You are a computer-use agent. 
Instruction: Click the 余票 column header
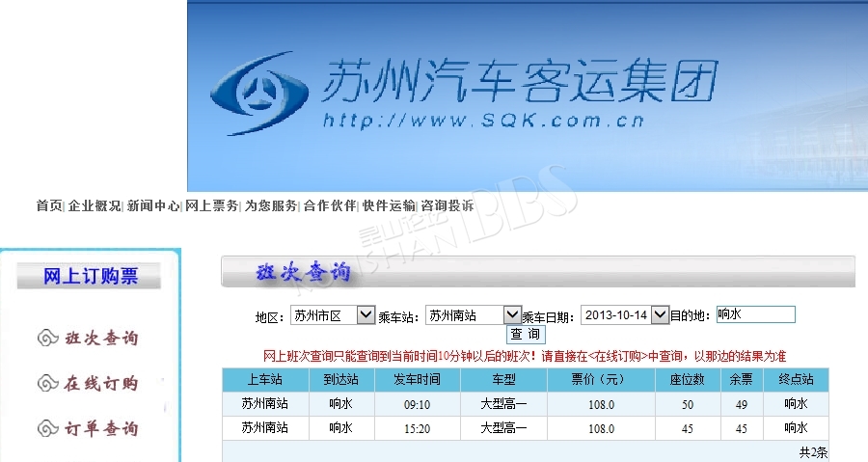tap(742, 380)
